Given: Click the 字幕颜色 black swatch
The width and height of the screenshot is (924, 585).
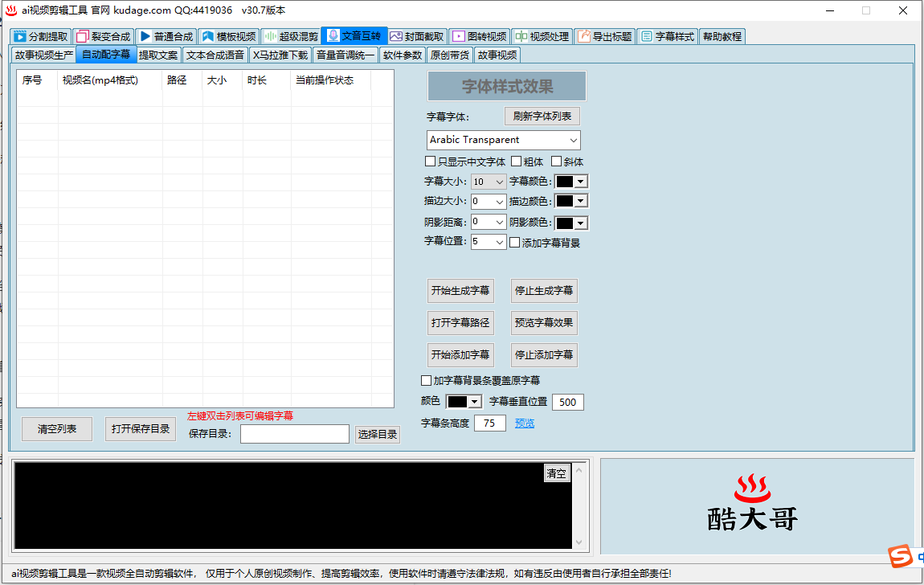Looking at the screenshot, I should point(565,182).
